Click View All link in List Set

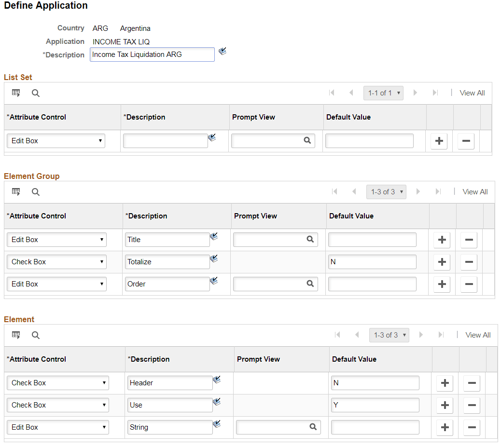point(472,93)
